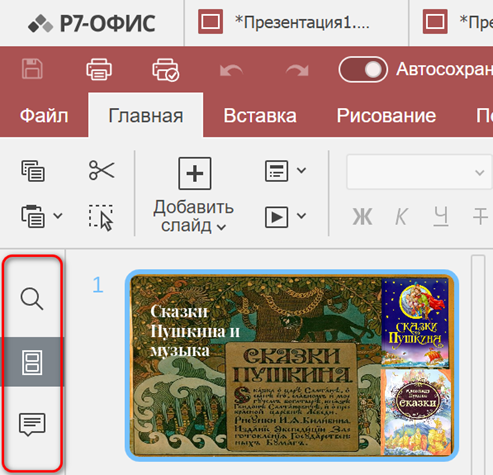Image resolution: width=493 pixels, height=475 pixels.
Task: Expand the slide layout dropdown arrow
Action: pos(301,170)
